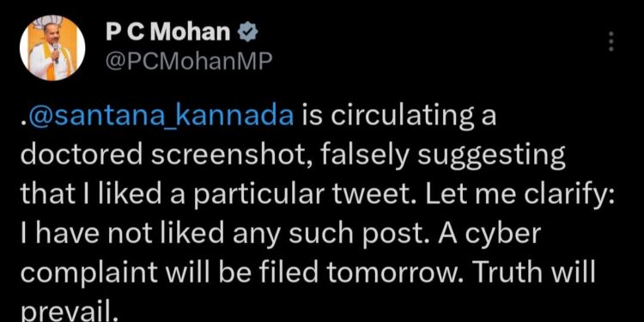Open P C Mohan's profile picture
The width and height of the screenshot is (644, 322).
[x=52, y=49]
